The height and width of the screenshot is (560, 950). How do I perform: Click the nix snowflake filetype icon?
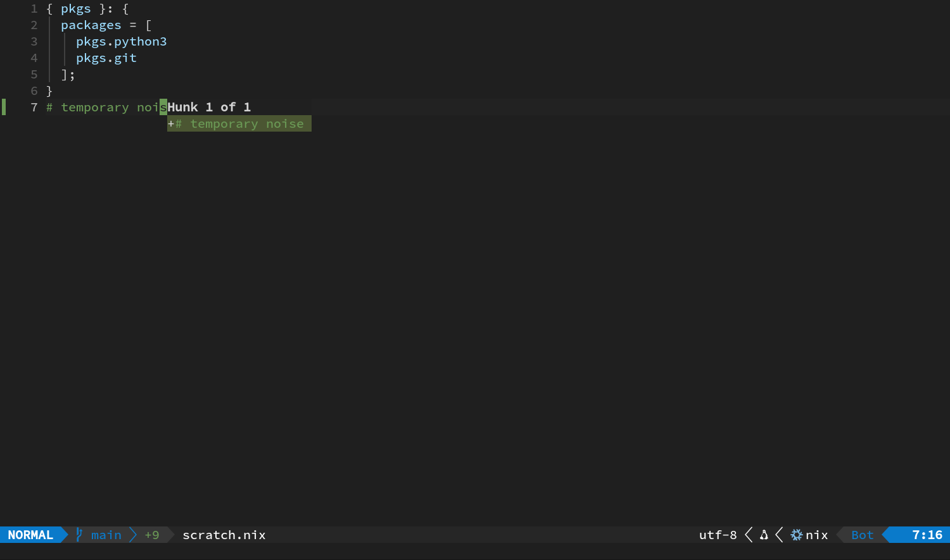pyautogui.click(x=797, y=535)
